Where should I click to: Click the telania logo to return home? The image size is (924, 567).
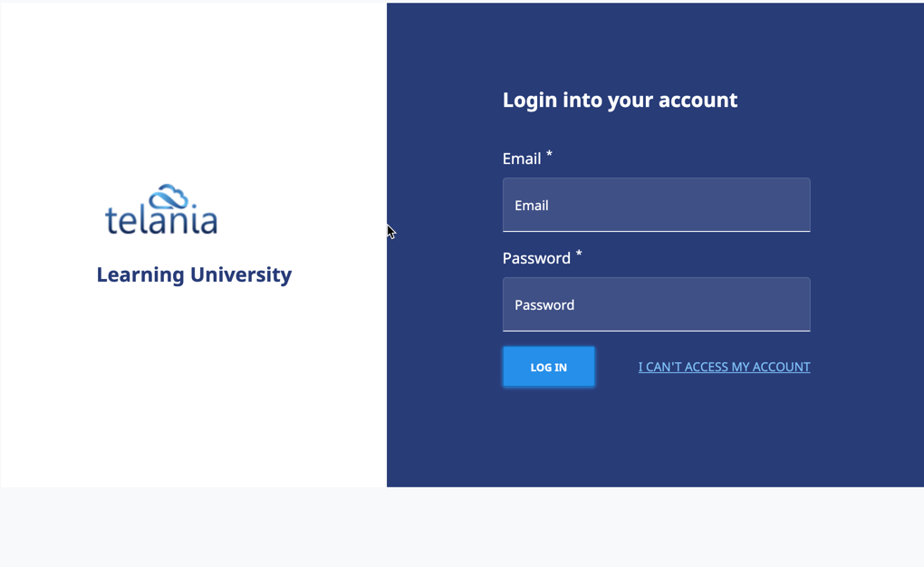click(161, 208)
